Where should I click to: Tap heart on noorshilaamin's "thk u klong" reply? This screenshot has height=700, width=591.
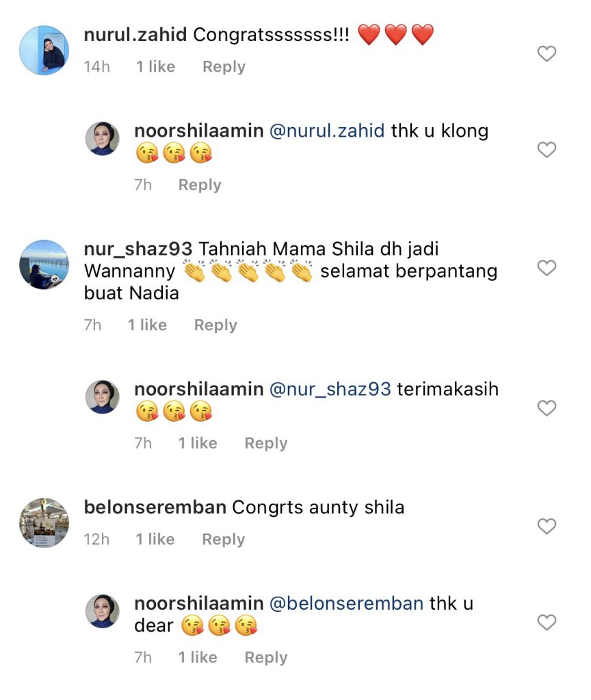pos(547,150)
